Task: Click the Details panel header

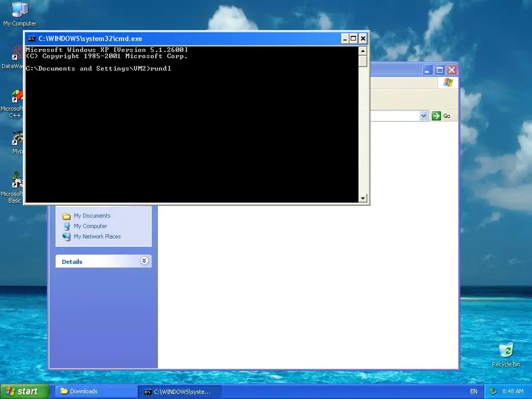Action: tap(103, 261)
